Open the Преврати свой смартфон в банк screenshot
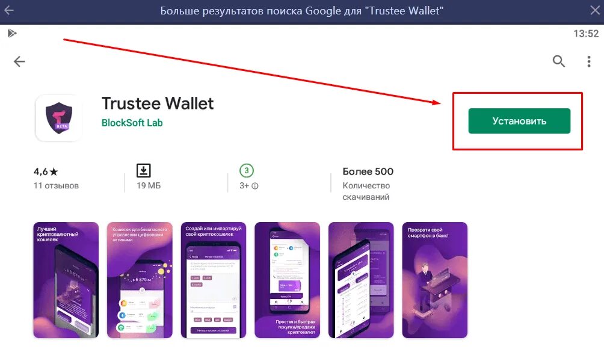The width and height of the screenshot is (604, 364). [435, 280]
